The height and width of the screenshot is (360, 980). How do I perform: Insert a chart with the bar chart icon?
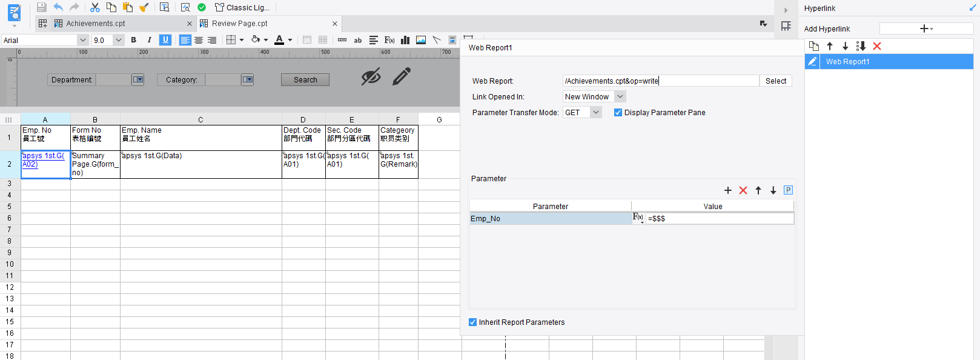(x=405, y=40)
